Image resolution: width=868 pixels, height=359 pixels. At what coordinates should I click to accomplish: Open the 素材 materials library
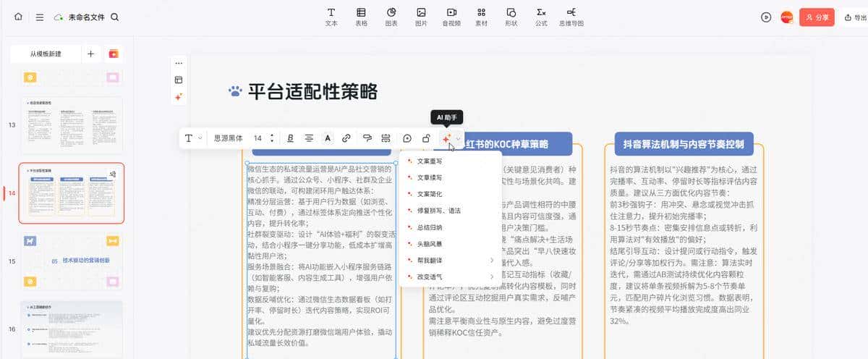coord(481,17)
